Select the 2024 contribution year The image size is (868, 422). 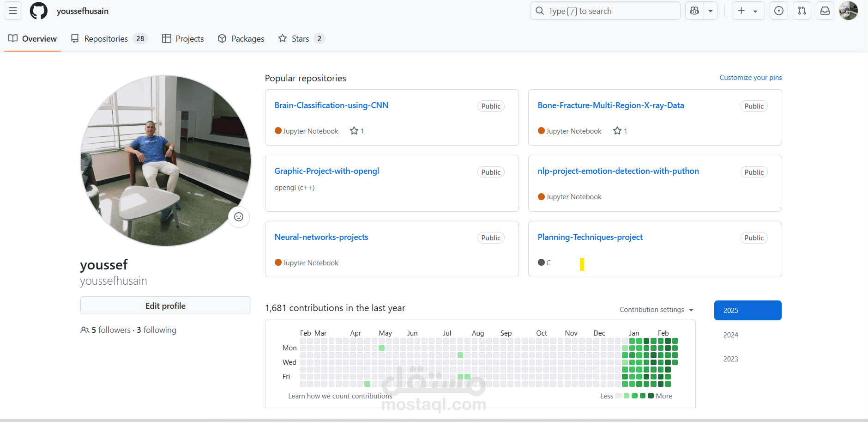point(730,335)
